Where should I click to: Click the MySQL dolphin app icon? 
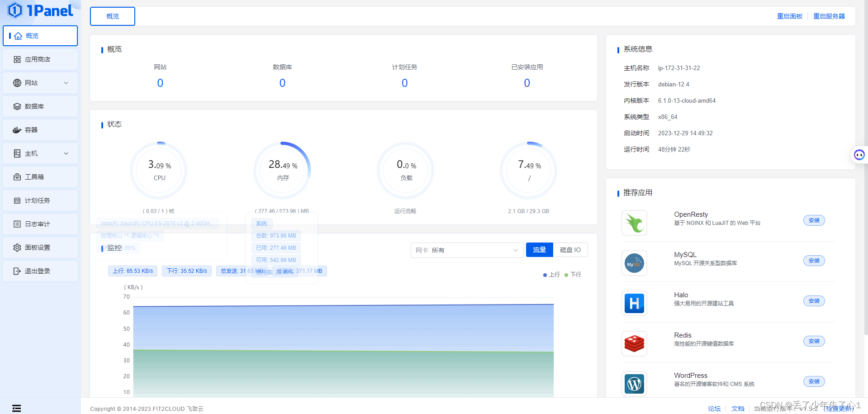(x=634, y=263)
